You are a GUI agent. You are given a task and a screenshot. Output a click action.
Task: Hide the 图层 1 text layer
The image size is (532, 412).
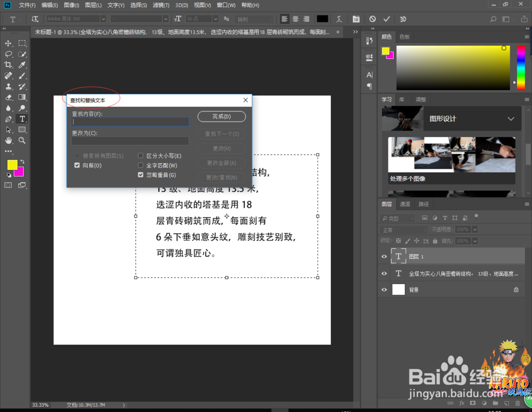pyautogui.click(x=384, y=256)
